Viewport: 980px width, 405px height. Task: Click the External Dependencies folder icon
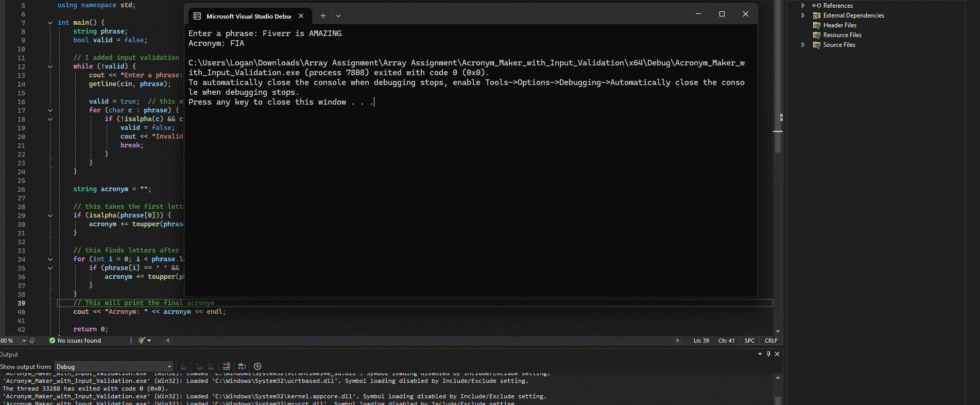click(816, 15)
